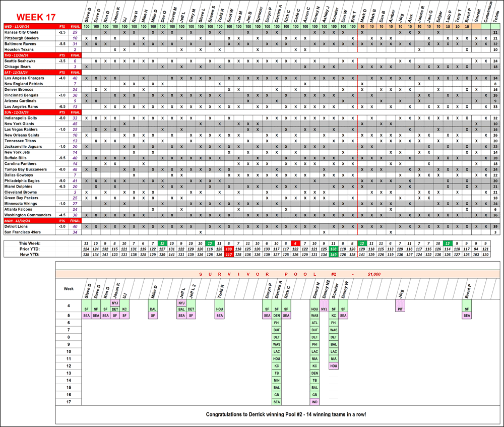This screenshot has width=504, height=427.
Task: Click the green-highlighted 149 New YTD cell
Action: (x=334, y=255)
